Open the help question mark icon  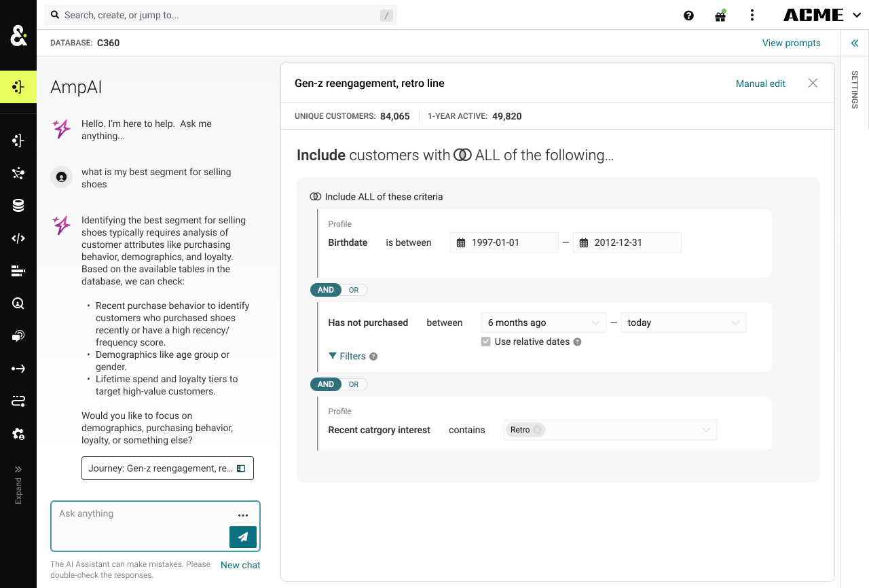click(x=688, y=16)
